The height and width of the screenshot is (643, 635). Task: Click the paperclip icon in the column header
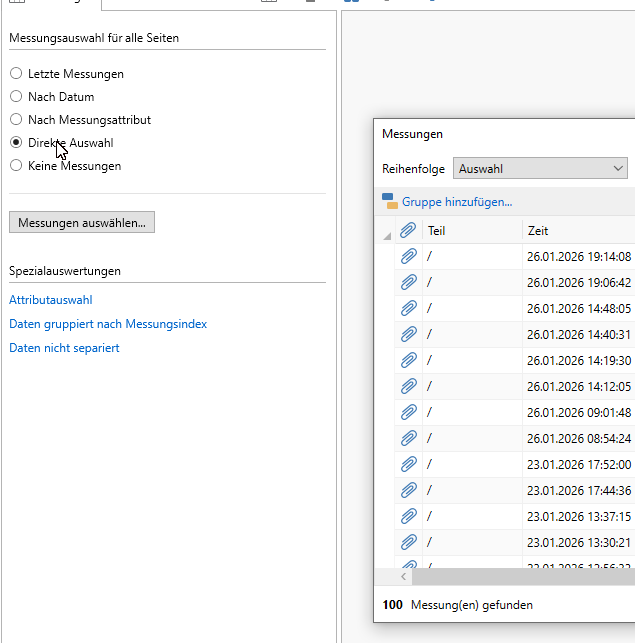click(x=408, y=231)
